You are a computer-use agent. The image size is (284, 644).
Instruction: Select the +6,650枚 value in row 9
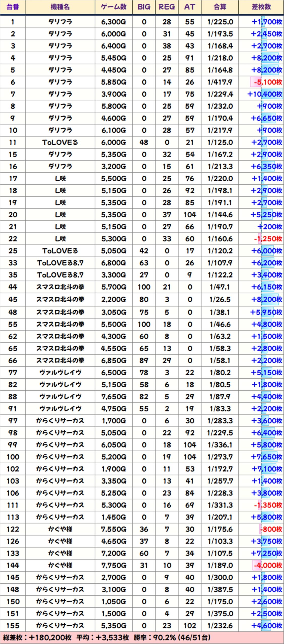point(267,118)
